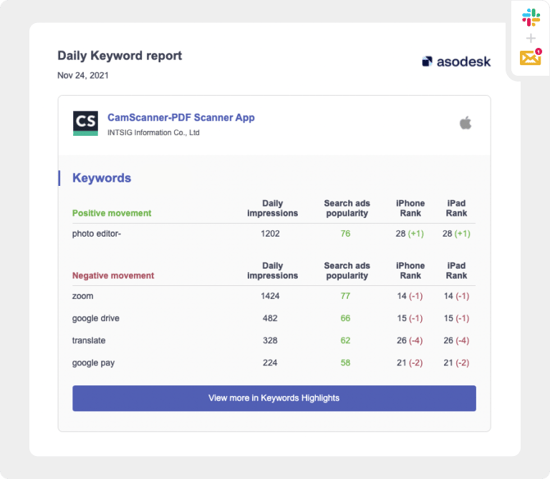Click iPad Rank for zoom

point(456,296)
